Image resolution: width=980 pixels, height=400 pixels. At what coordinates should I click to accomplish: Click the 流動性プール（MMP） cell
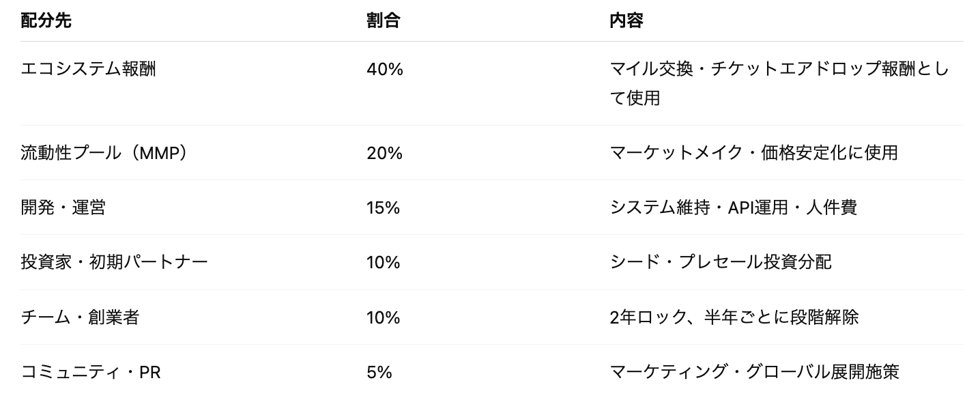103,153
